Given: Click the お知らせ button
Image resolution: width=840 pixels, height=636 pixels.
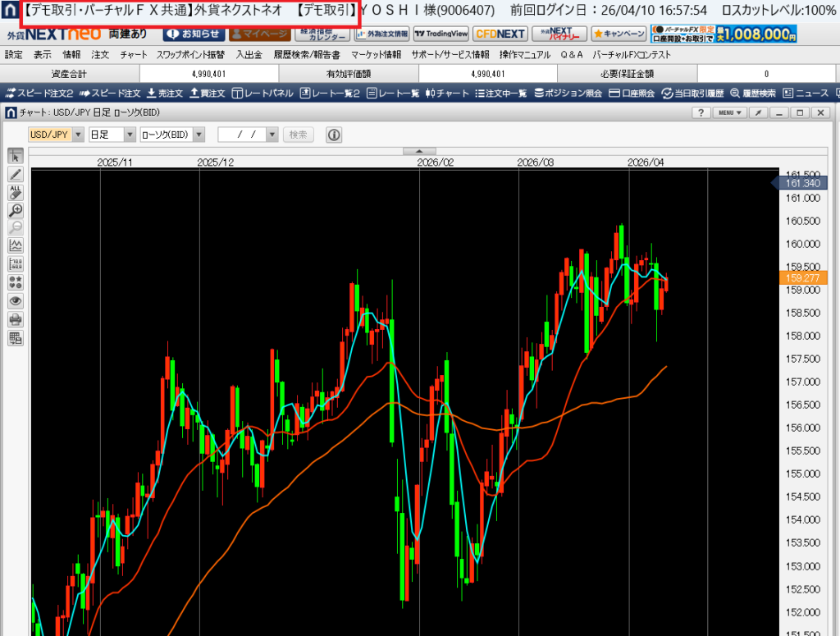Looking at the screenshot, I should click(x=193, y=34).
